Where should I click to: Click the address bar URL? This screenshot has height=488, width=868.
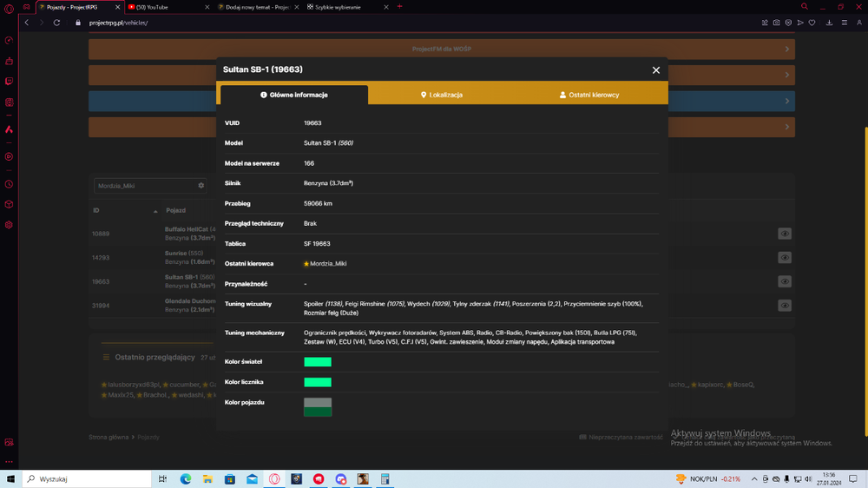click(118, 23)
